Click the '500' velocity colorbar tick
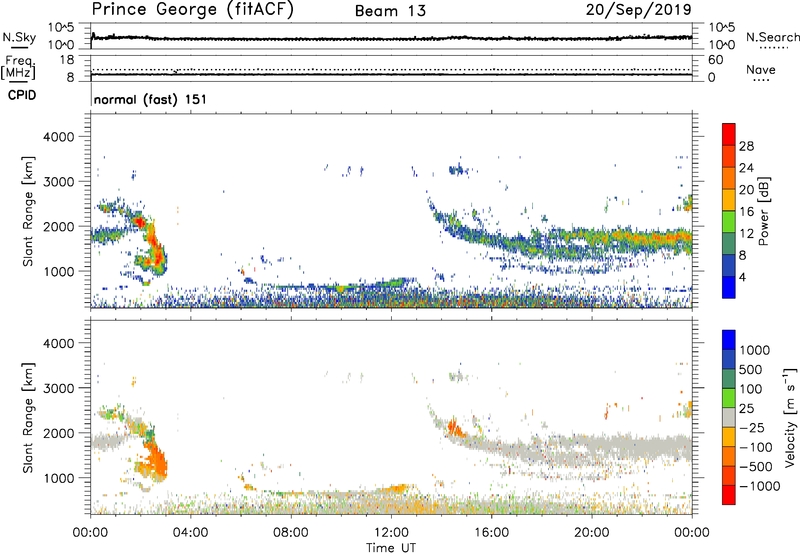The width and height of the screenshot is (800, 554). click(x=750, y=369)
